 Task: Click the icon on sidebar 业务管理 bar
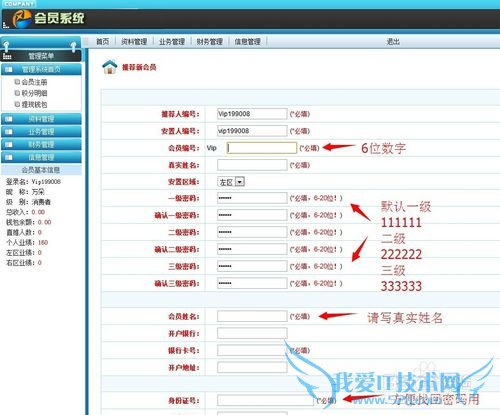click(x=9, y=132)
